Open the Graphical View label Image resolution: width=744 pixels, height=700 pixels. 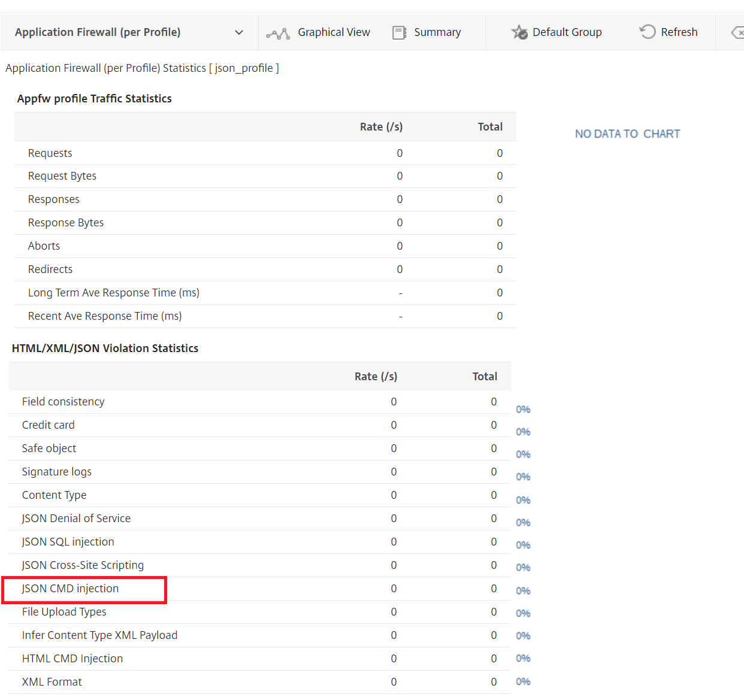coord(334,32)
